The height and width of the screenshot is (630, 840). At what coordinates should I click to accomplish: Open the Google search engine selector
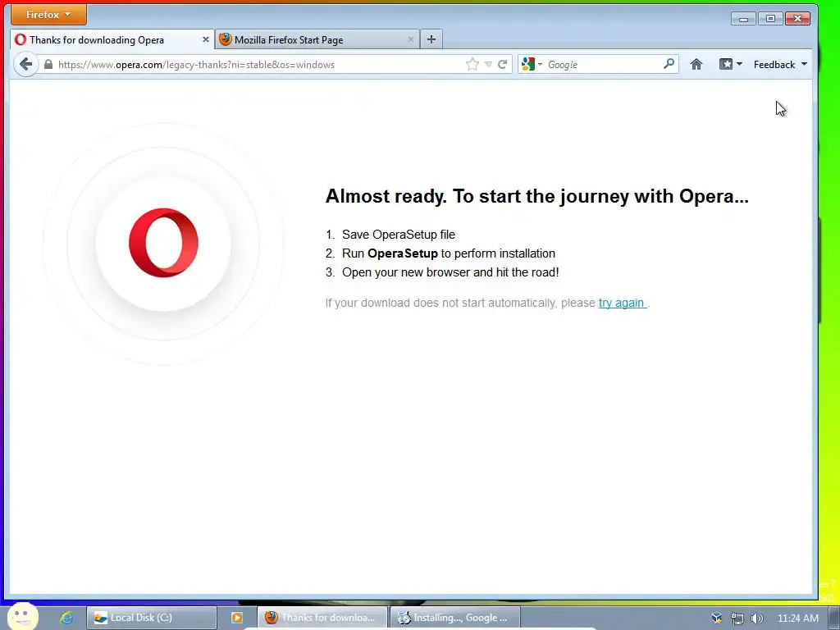(x=532, y=64)
